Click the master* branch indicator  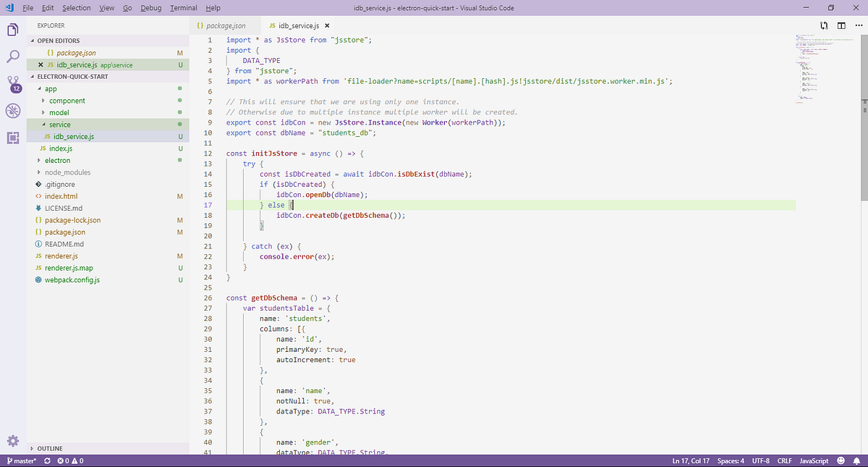pyautogui.click(x=22, y=460)
